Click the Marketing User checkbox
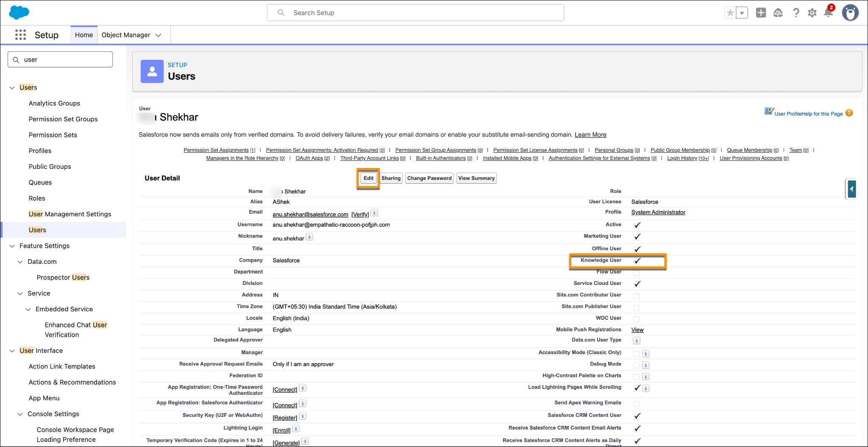The height and width of the screenshot is (447, 868). pos(637,237)
